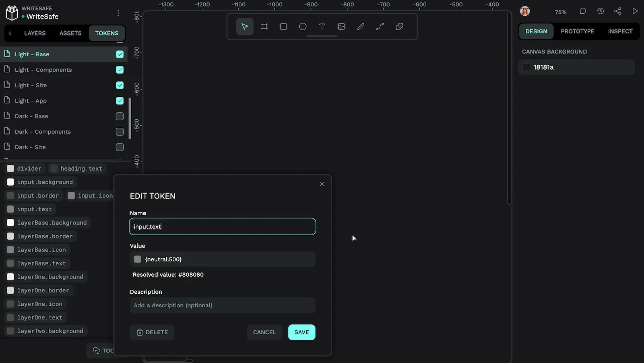The width and height of the screenshot is (644, 363).
Task: Select the layerOne.icon token
Action: [35, 304]
